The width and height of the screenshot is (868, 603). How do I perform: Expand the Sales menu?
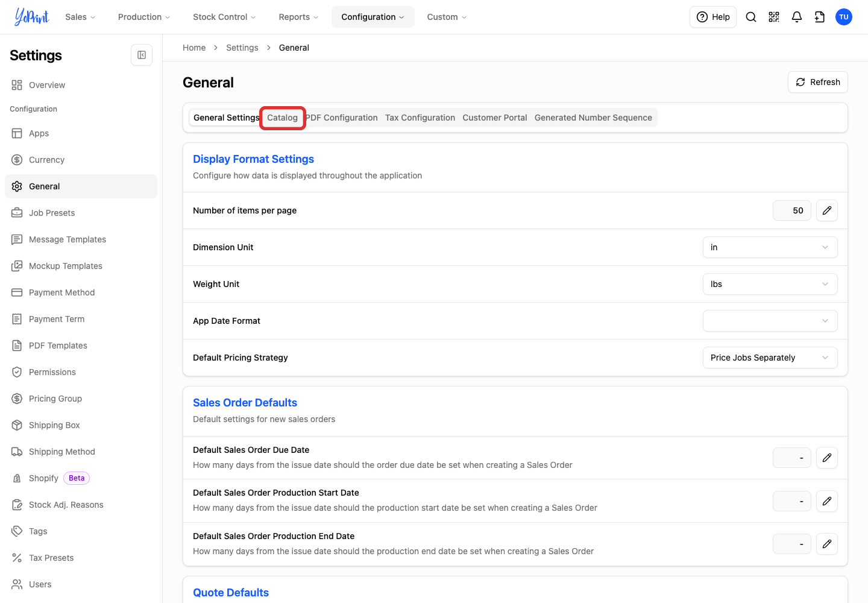(x=80, y=17)
